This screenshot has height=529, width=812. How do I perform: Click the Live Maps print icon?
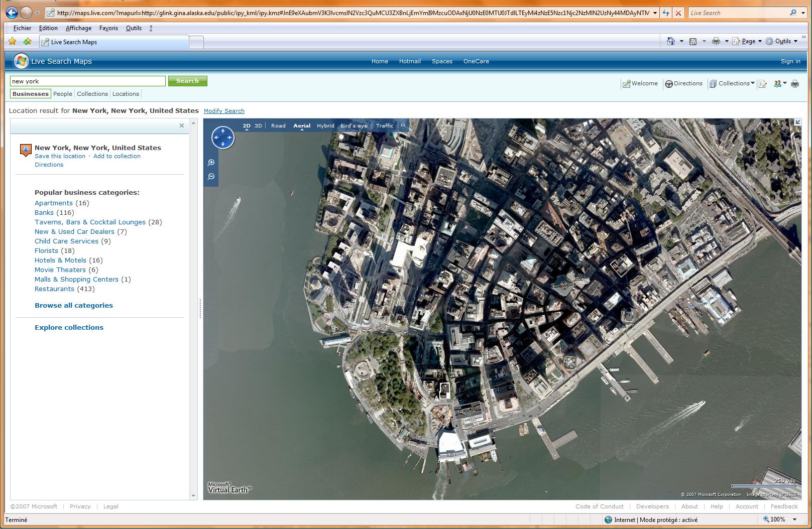(795, 84)
